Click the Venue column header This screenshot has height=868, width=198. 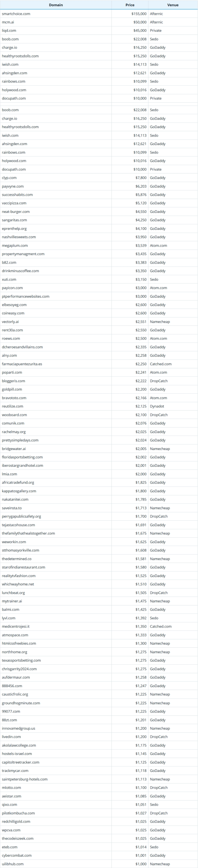point(173,5)
